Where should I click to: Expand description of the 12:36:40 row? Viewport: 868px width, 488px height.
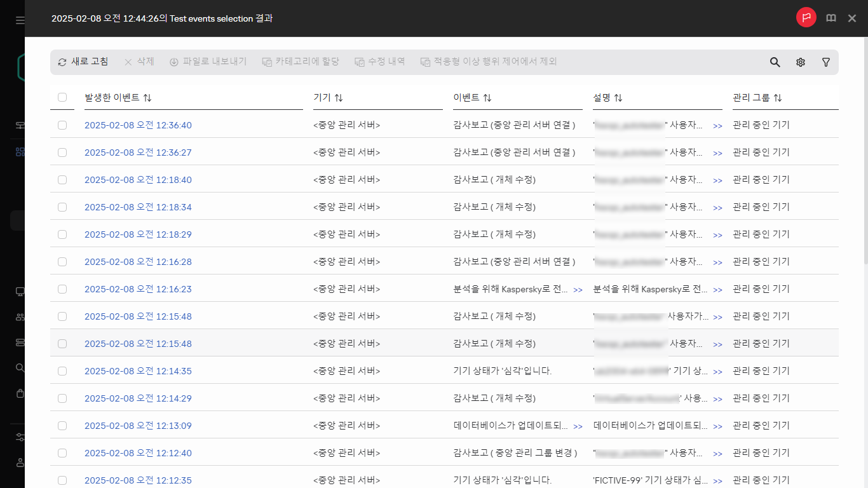coord(717,126)
